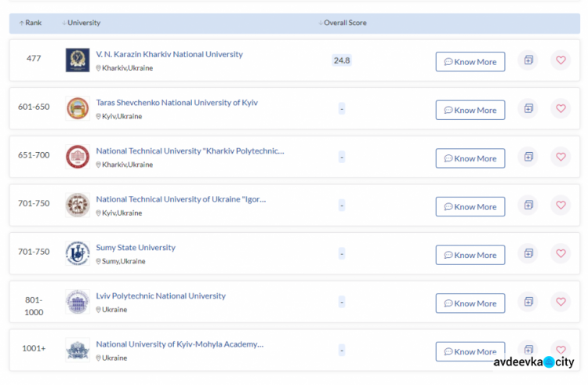The image size is (588, 385).
Task: Sort table by Rank column
Action: click(x=31, y=23)
